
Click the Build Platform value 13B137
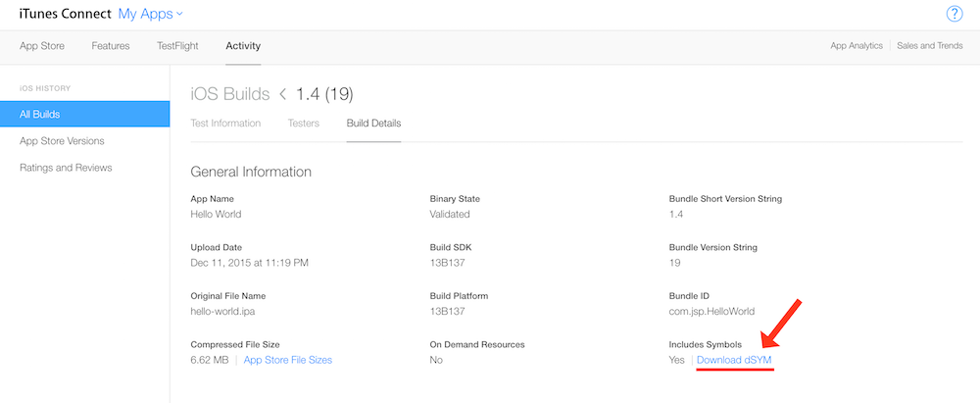pyautogui.click(x=448, y=311)
